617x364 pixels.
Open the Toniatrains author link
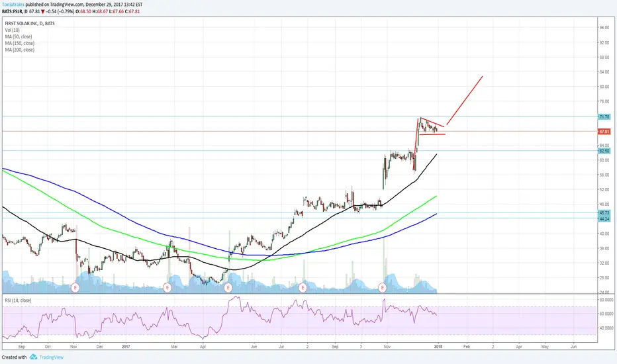point(13,5)
